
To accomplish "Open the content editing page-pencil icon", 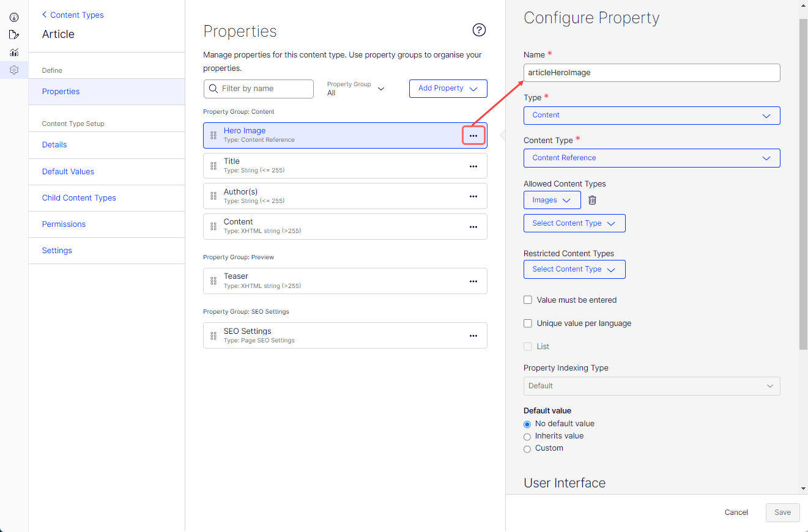I will coord(14,35).
